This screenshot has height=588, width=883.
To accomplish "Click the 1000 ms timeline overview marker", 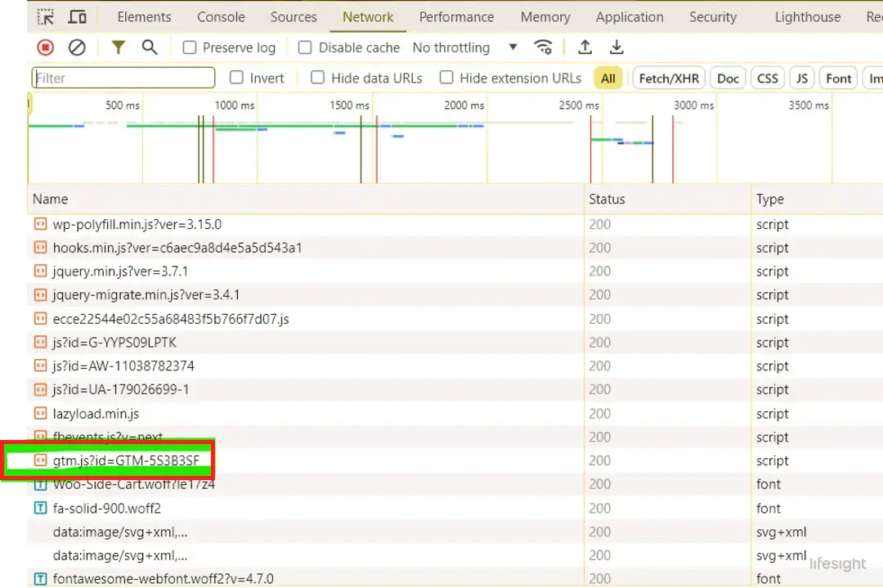I will coord(235,105).
